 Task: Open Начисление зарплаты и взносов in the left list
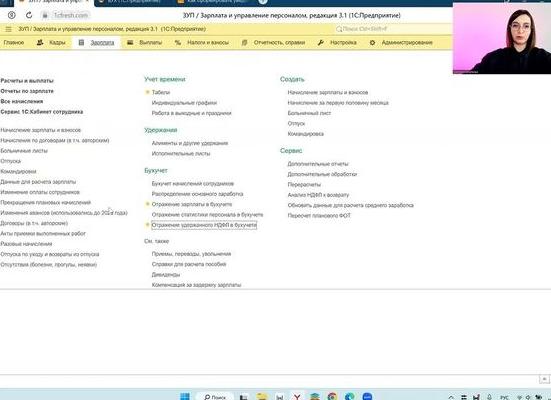click(41, 130)
